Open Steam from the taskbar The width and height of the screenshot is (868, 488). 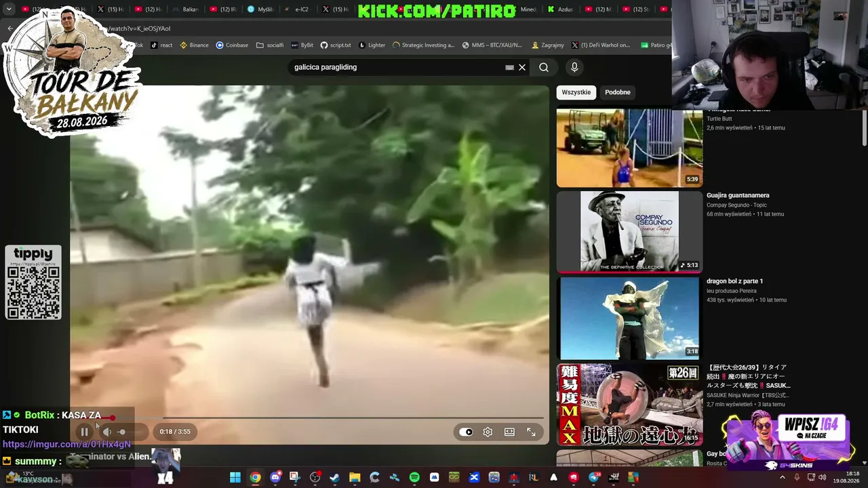(334, 478)
